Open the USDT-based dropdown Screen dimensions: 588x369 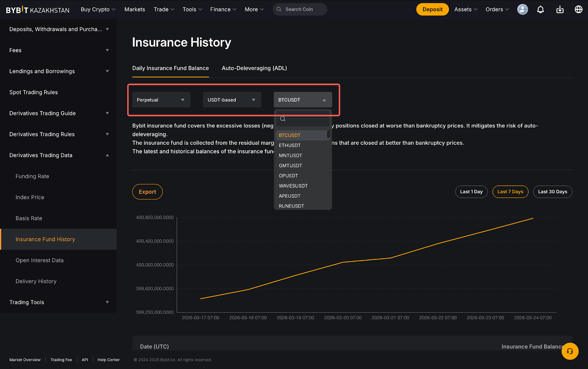[x=232, y=100]
